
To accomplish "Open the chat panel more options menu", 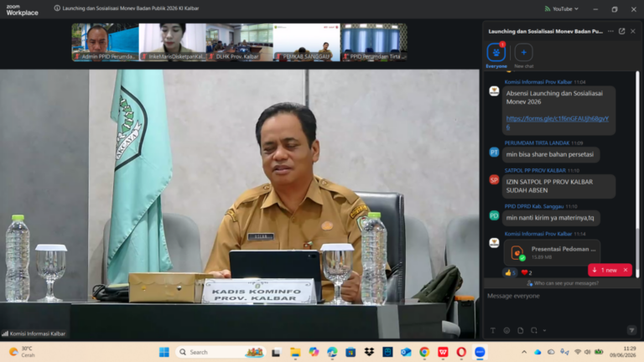I will (610, 31).
